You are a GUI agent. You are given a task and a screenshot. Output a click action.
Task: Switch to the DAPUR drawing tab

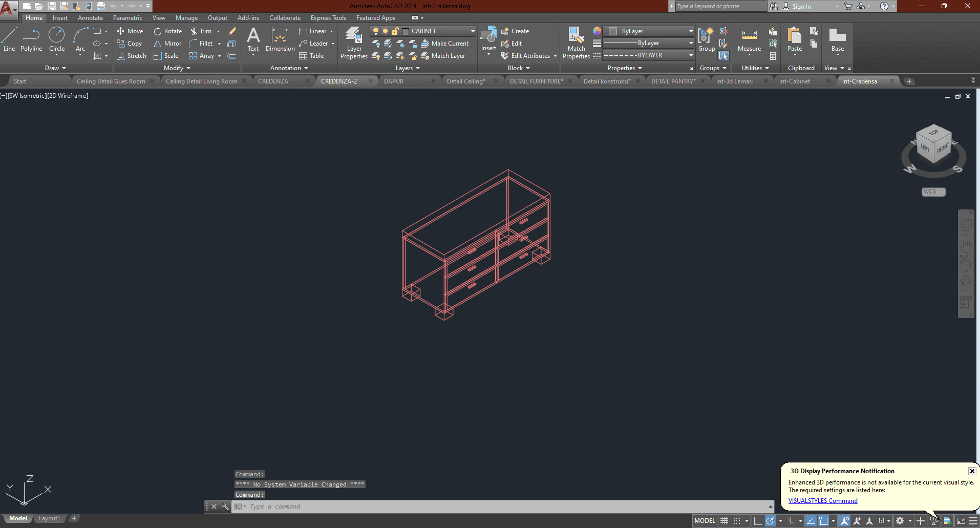pyautogui.click(x=394, y=81)
